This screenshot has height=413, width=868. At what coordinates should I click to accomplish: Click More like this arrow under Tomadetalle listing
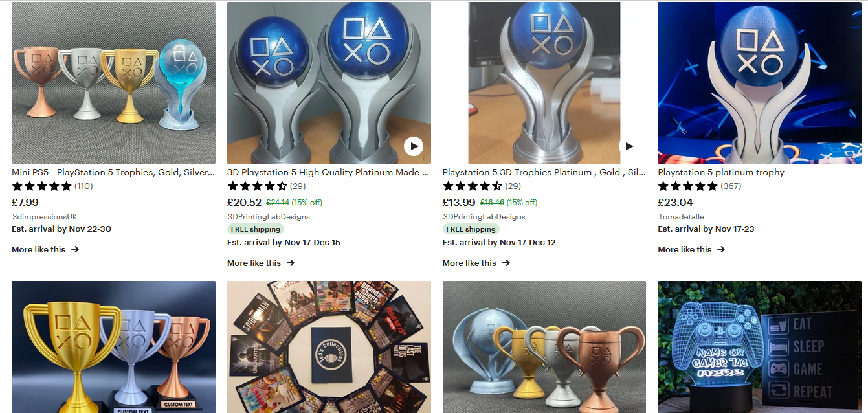point(721,249)
